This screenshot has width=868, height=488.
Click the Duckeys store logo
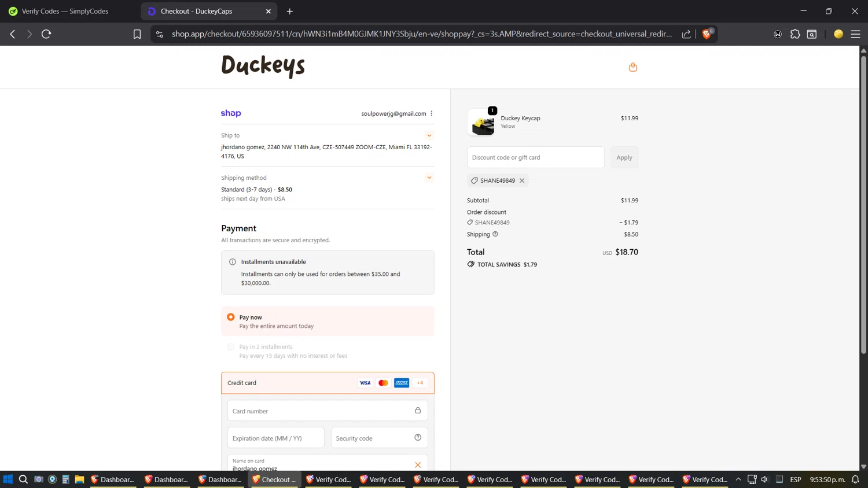tap(263, 65)
